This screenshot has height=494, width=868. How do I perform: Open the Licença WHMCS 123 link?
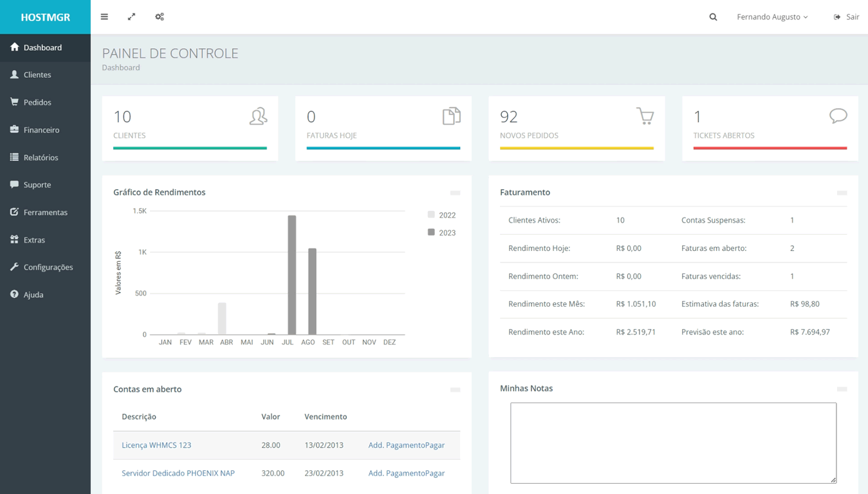(156, 445)
